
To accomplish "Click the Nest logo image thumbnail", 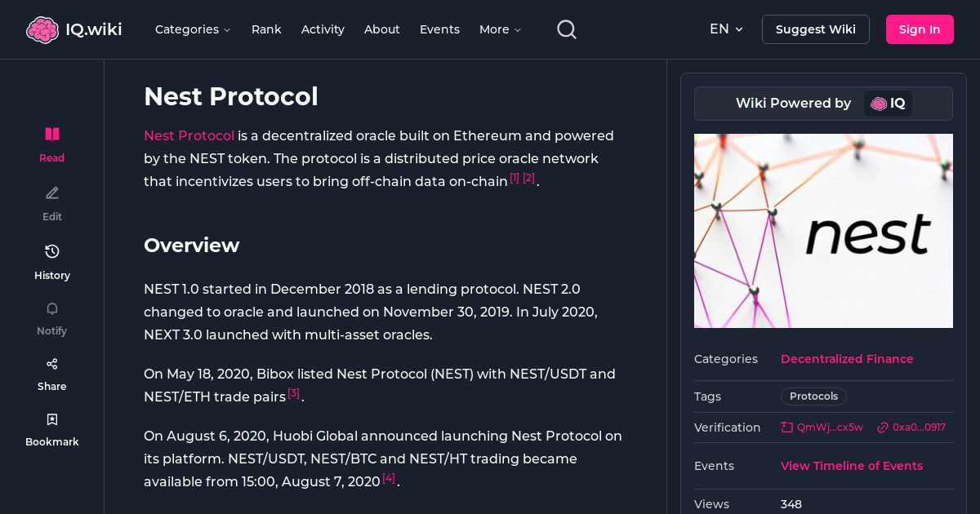I will tap(823, 231).
